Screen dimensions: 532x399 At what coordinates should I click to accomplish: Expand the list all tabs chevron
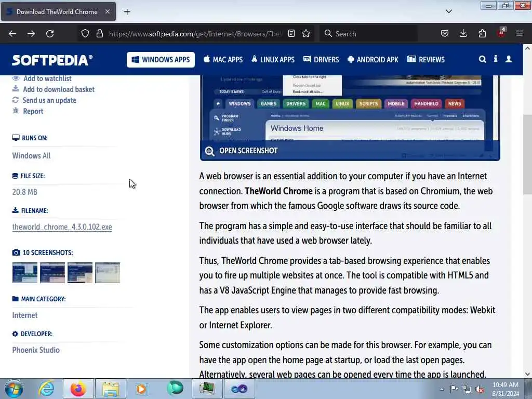click(448, 11)
